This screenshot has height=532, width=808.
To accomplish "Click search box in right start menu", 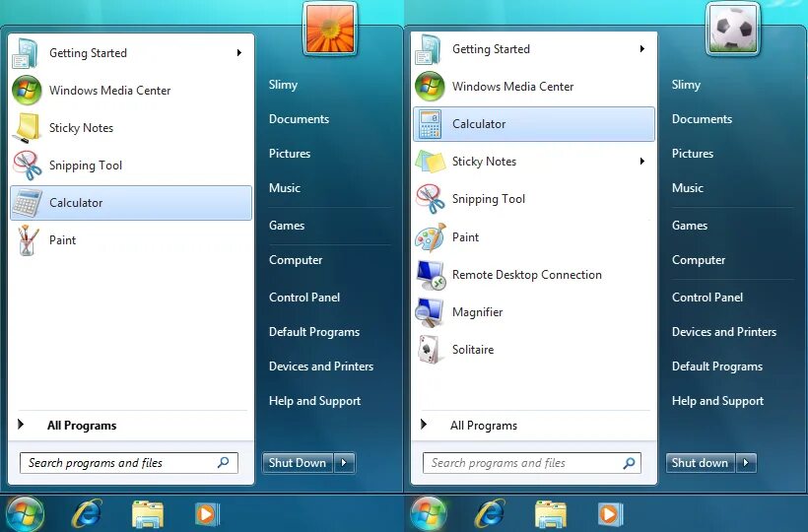I will tap(532, 463).
